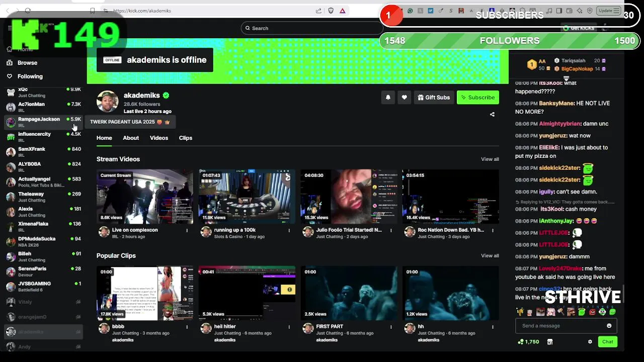This screenshot has height=362, width=644.
Task: Open the Julio Foolio Trial video thumbnail
Action: pyautogui.click(x=349, y=197)
